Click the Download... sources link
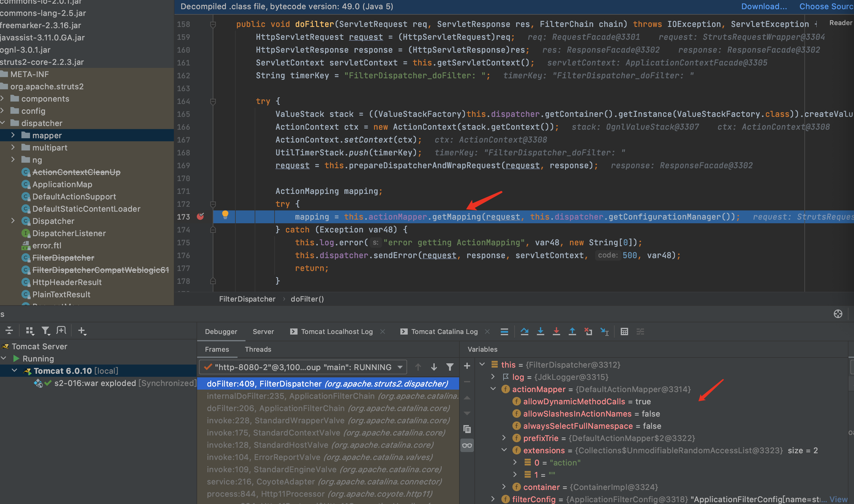 [x=764, y=6]
